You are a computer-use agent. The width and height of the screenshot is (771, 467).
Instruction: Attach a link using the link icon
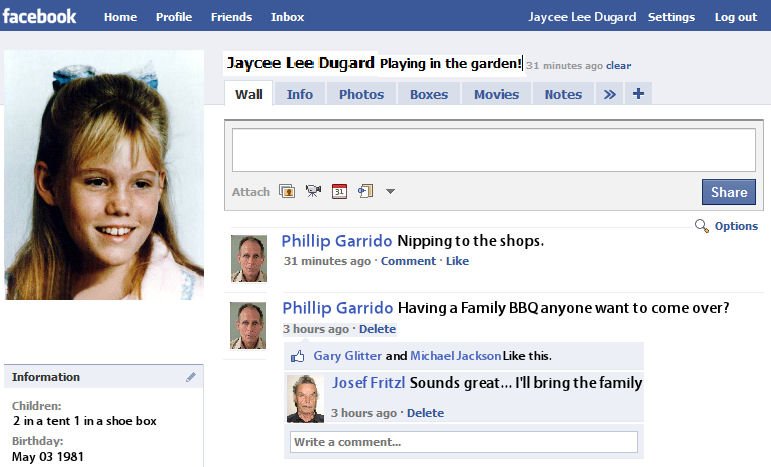pyautogui.click(x=365, y=191)
